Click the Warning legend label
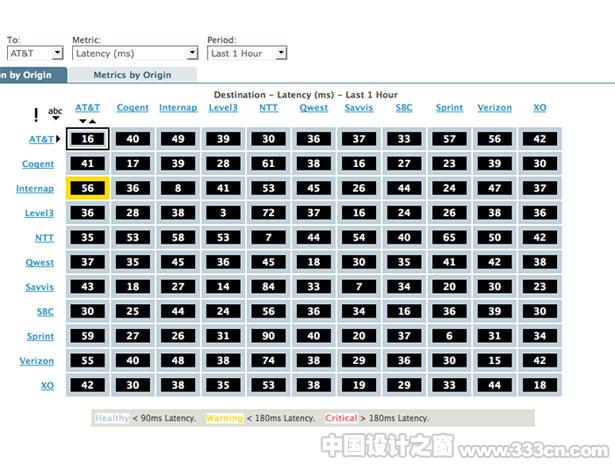The width and height of the screenshot is (615, 465). tap(224, 418)
